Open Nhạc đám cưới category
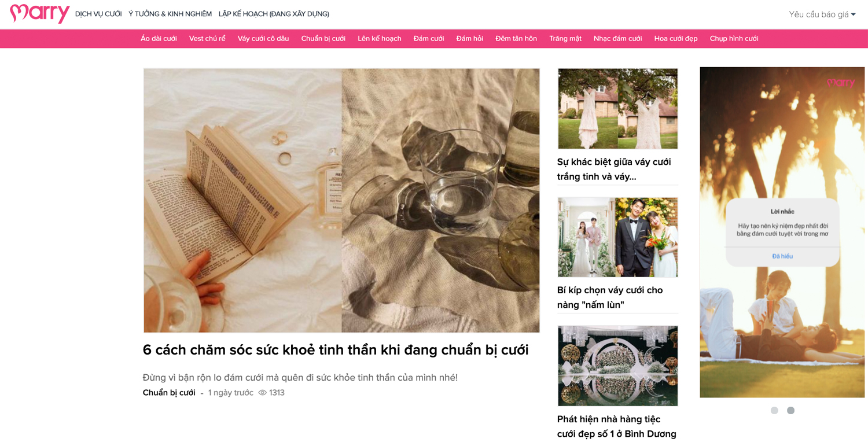868x446 pixels. click(x=617, y=39)
